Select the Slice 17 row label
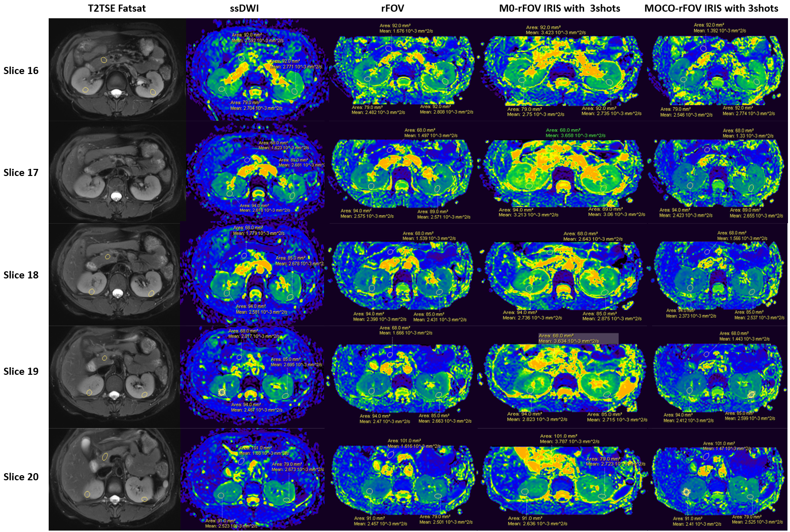The height and width of the screenshot is (532, 790). click(x=21, y=173)
